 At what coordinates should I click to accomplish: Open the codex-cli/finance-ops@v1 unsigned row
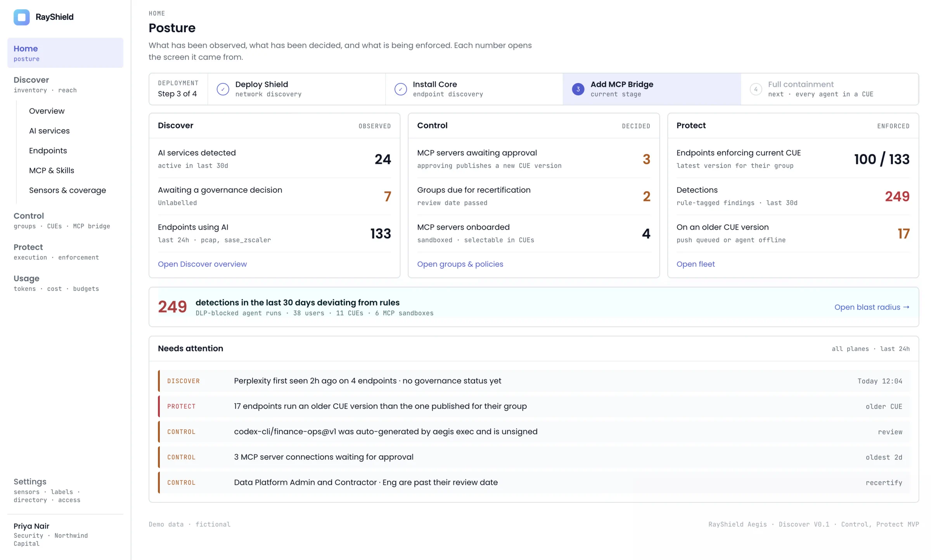534,432
